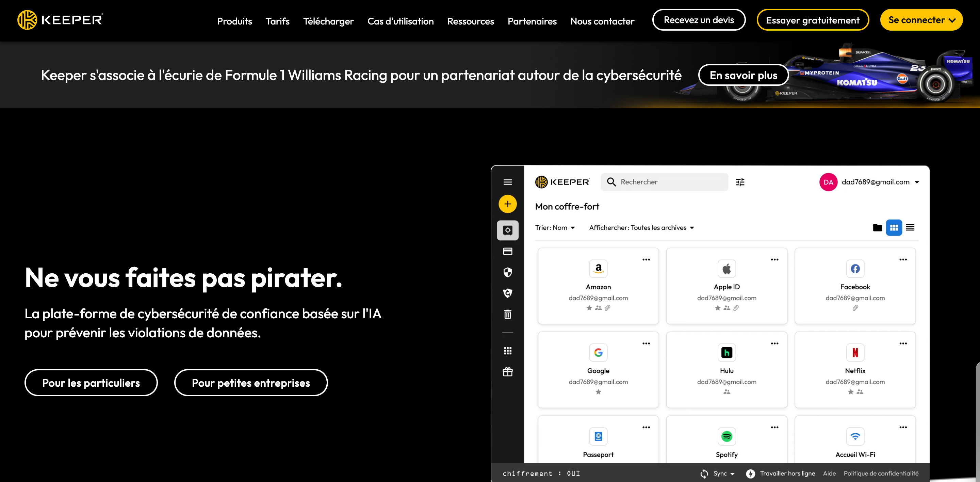Select the vault safe icon in sidebar
The image size is (980, 482).
tap(507, 230)
